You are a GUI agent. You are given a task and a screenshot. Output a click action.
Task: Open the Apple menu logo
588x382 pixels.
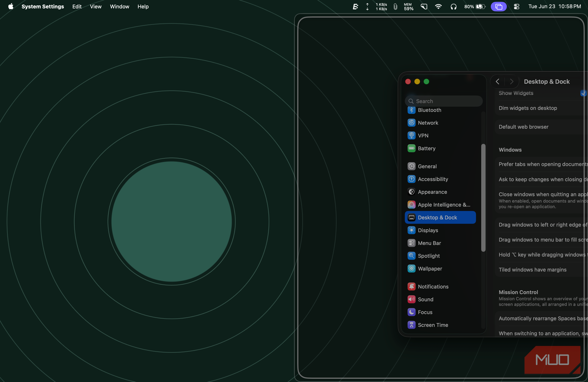click(11, 6)
